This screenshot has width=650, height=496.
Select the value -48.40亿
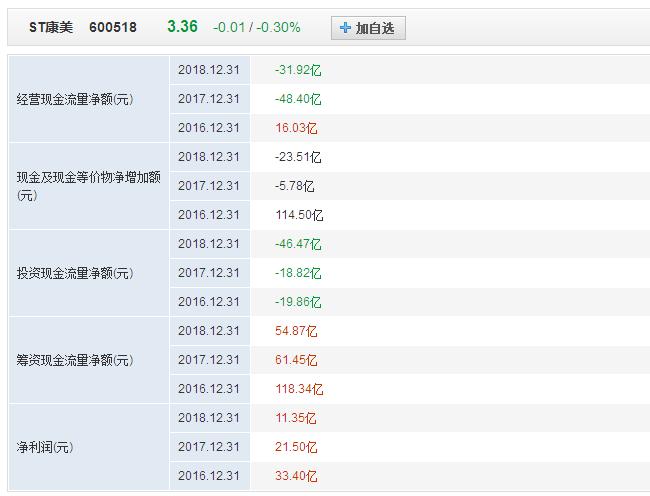298,99
